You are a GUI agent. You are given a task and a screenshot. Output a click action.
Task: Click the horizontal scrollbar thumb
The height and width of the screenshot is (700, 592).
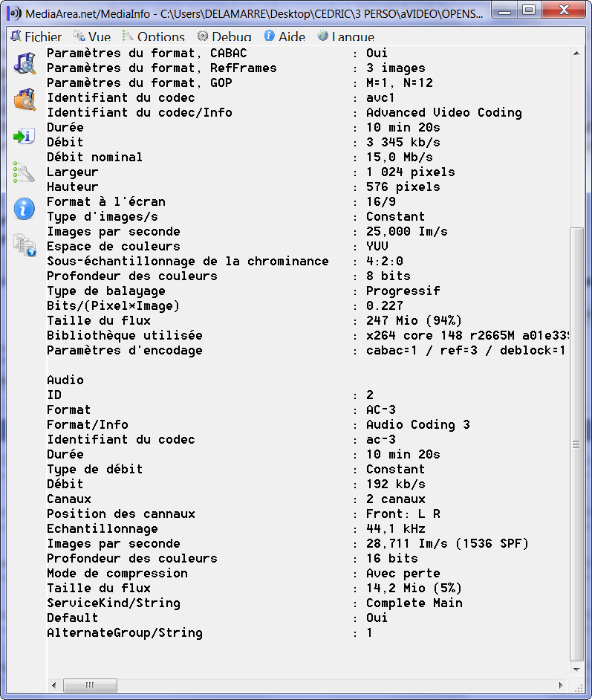(x=90, y=684)
